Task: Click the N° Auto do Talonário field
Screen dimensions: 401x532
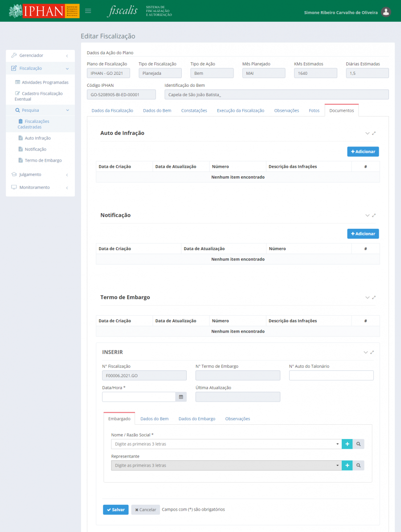Action: coord(331,376)
